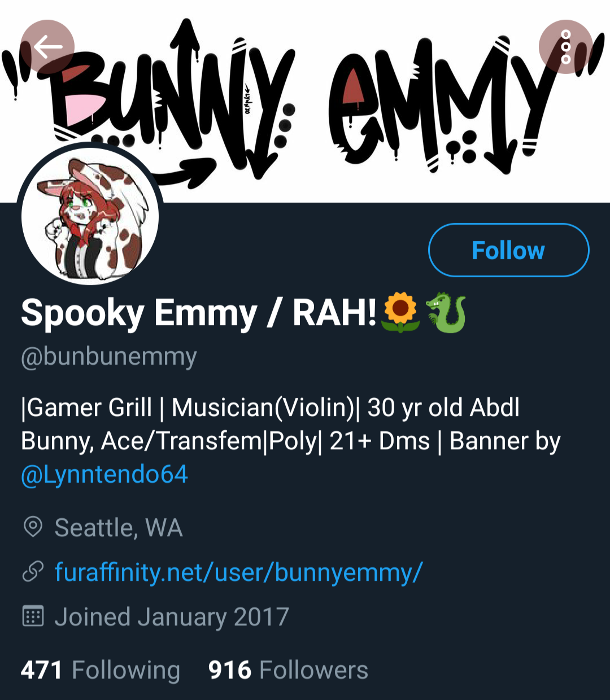Click the location pin icon

pos(33,527)
